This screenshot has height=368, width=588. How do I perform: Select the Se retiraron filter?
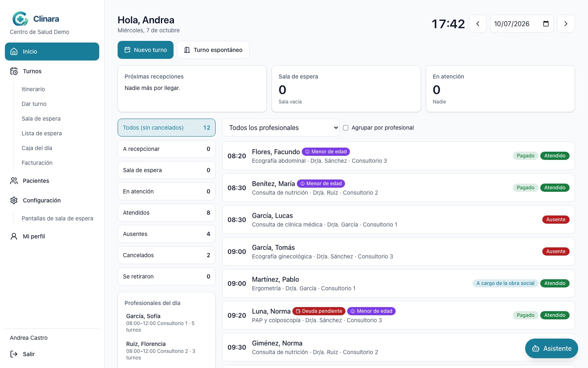tap(167, 276)
